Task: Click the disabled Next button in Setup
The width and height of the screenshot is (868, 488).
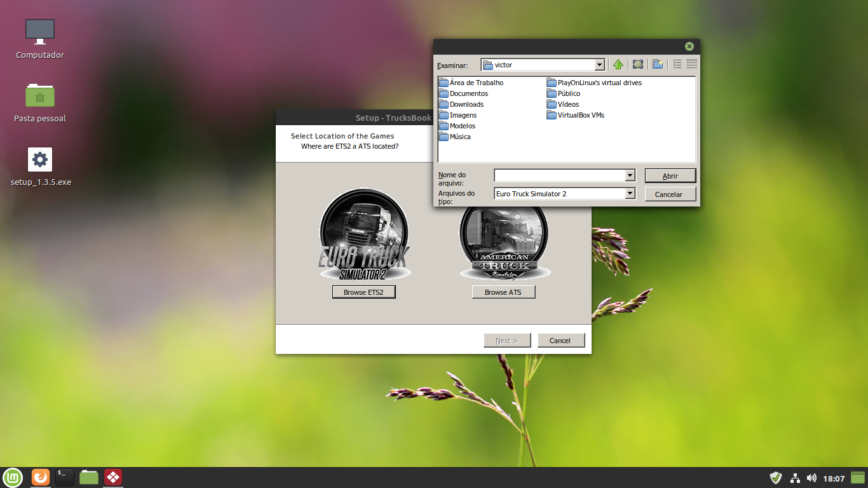Action: (x=506, y=341)
